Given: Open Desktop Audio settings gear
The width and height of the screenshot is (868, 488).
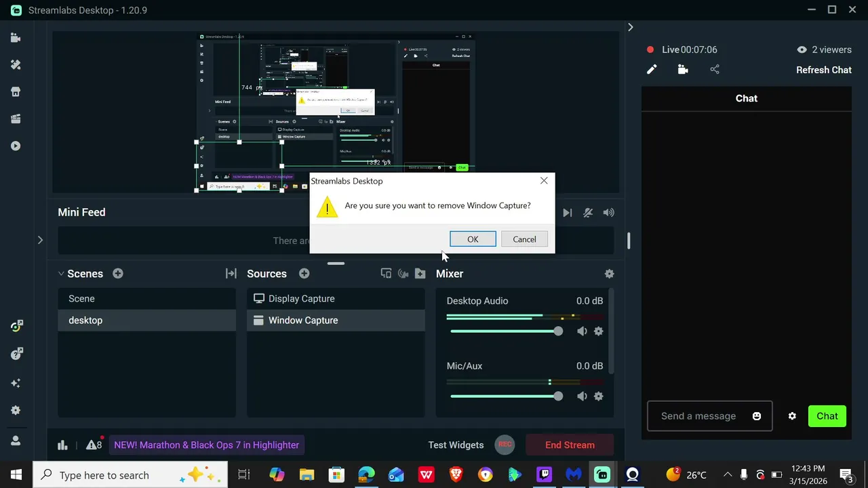Looking at the screenshot, I should (598, 331).
